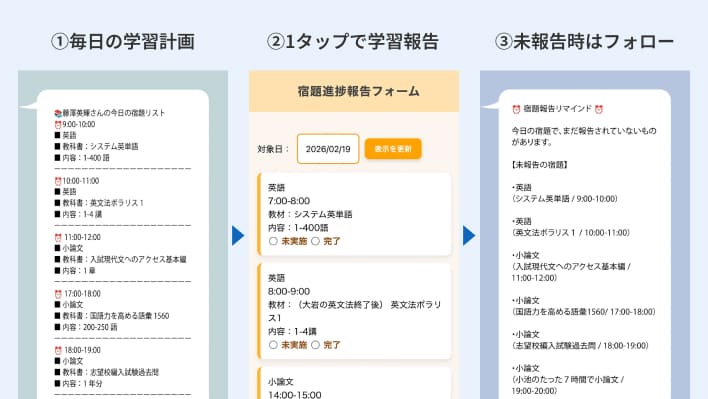Click the alarm clock icon next to 10:00-11:00
This screenshot has width=708, height=399.
tap(58, 181)
